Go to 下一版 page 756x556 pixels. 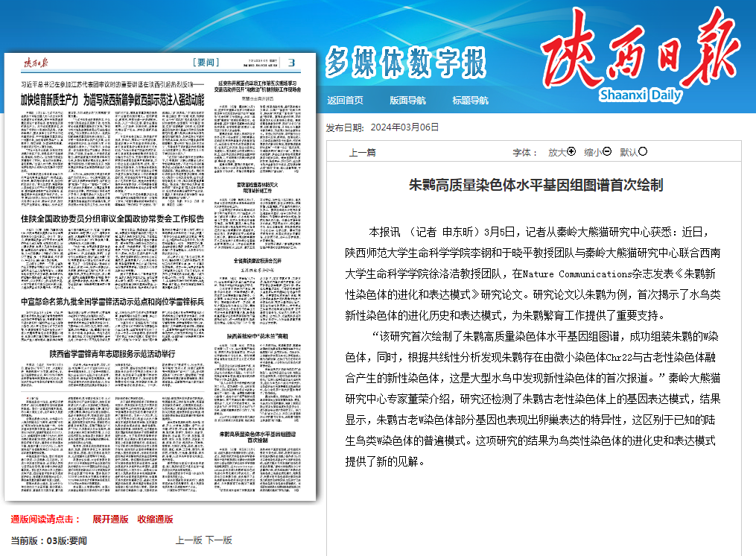click(x=219, y=540)
